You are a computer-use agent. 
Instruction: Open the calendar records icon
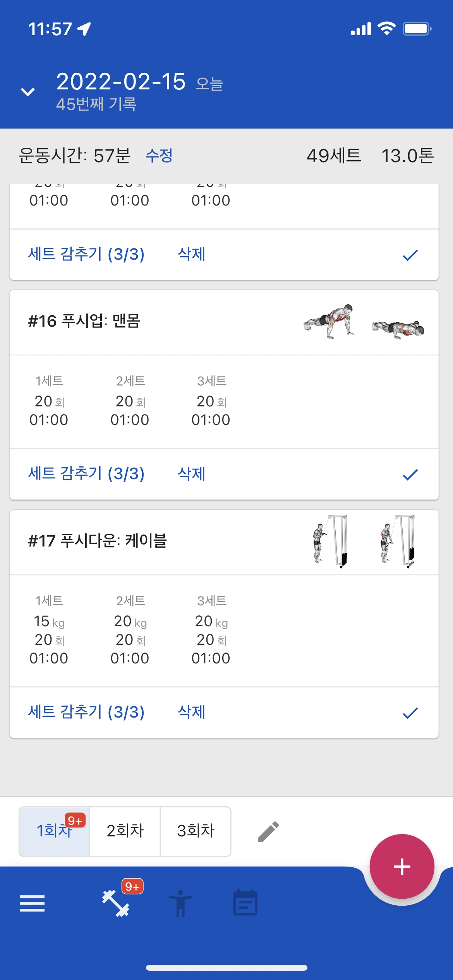pyautogui.click(x=245, y=903)
